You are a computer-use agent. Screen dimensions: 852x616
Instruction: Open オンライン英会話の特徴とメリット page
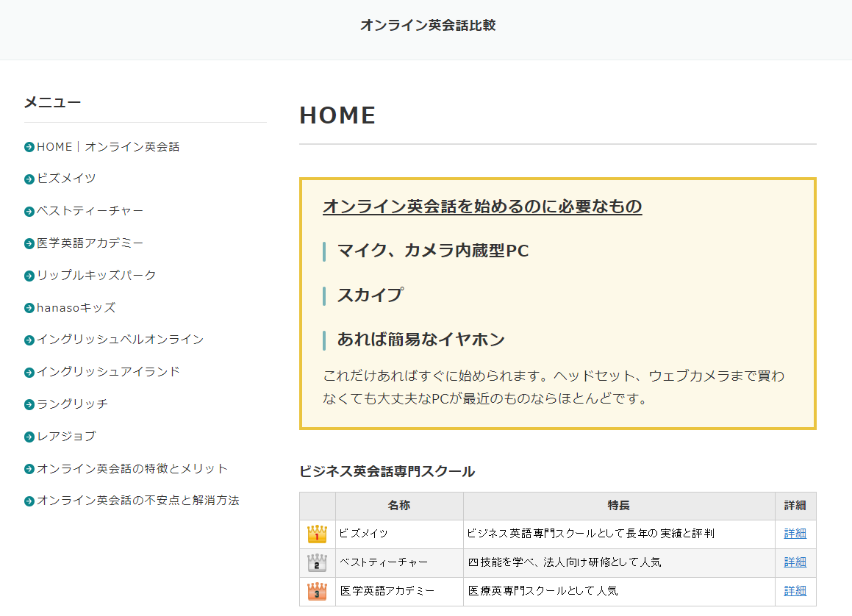click(132, 469)
